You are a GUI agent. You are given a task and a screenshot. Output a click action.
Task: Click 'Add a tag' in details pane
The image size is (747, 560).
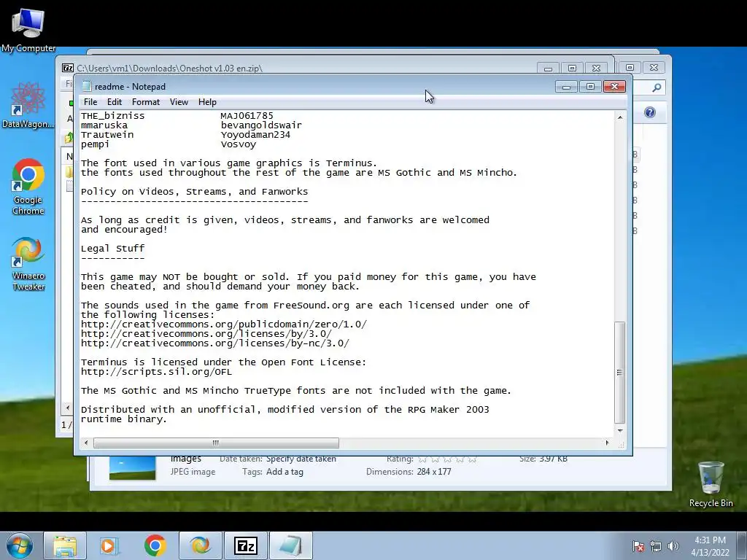(x=285, y=472)
